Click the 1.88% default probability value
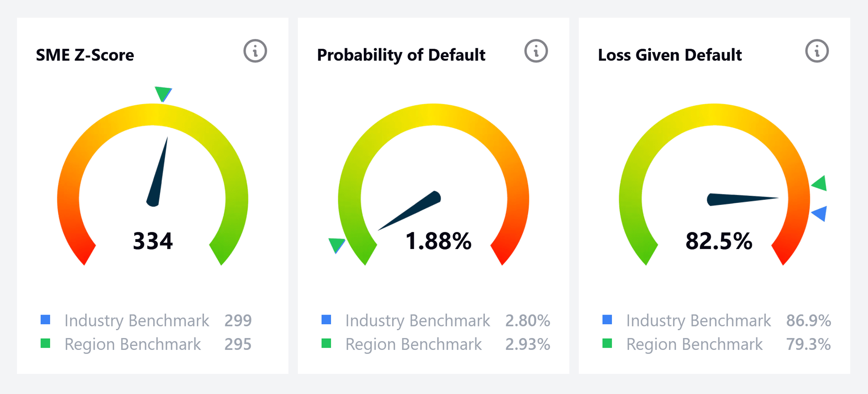This screenshot has height=394, width=868. tap(438, 241)
